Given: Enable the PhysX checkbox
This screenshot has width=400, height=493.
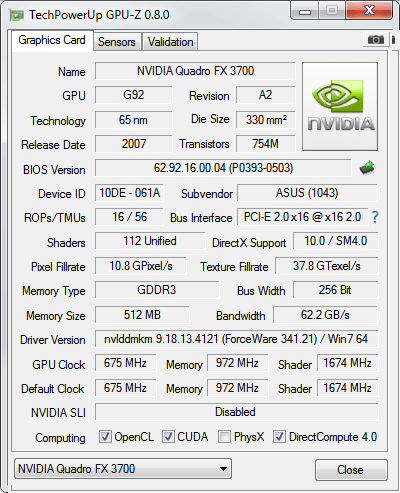Looking at the screenshot, I should [224, 436].
